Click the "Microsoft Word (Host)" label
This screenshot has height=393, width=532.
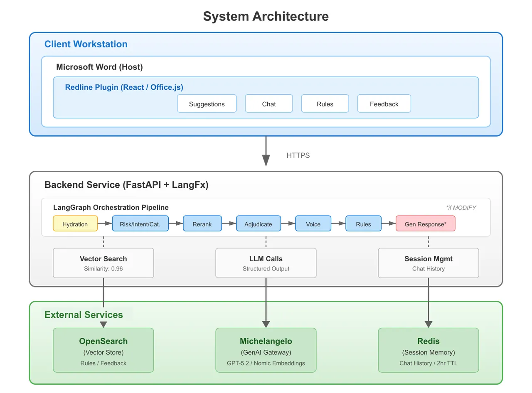click(99, 67)
